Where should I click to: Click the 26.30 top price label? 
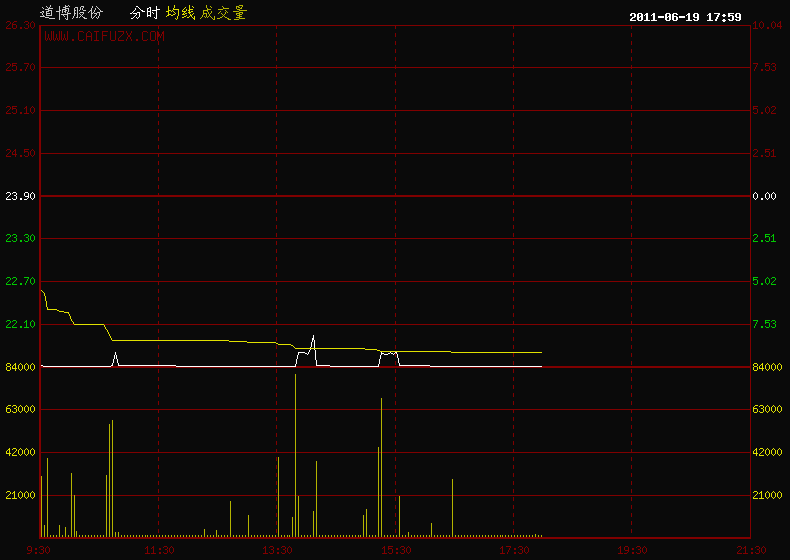coord(20,25)
